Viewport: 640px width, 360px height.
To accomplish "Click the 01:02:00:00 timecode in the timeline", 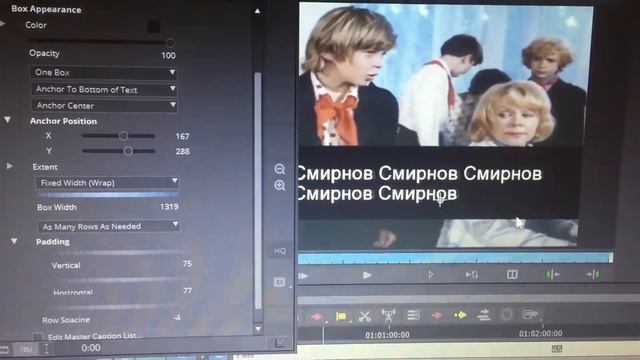I will 540,333.
